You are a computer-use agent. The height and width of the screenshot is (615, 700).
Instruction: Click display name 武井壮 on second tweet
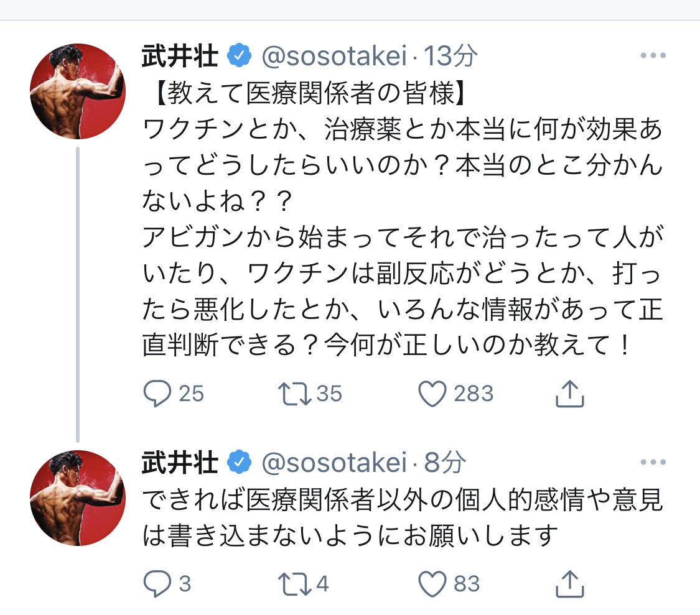180,463
